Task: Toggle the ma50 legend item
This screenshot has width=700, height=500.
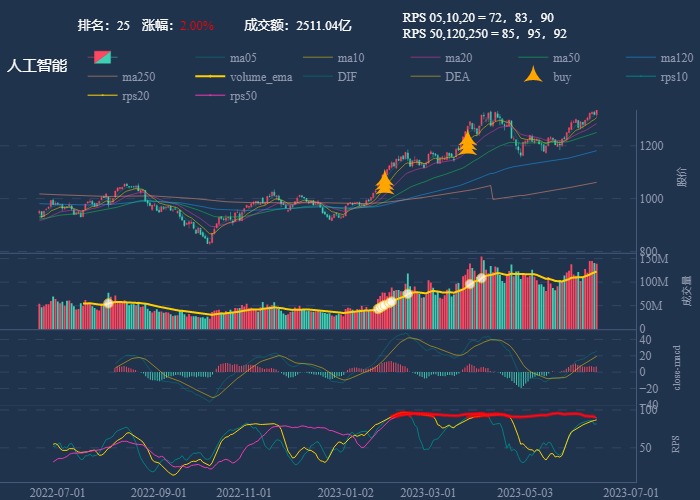Action: click(566, 58)
